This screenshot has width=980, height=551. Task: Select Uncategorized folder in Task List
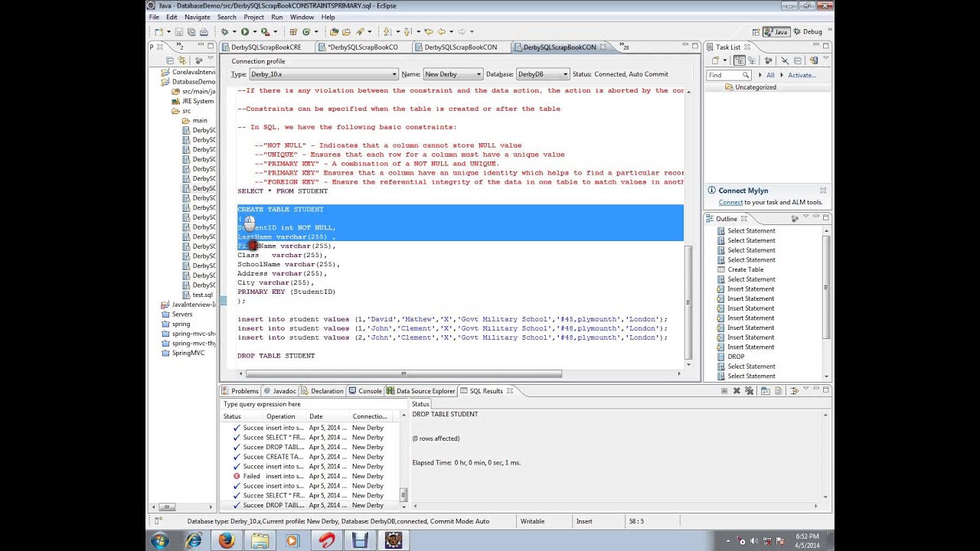pyautogui.click(x=750, y=87)
